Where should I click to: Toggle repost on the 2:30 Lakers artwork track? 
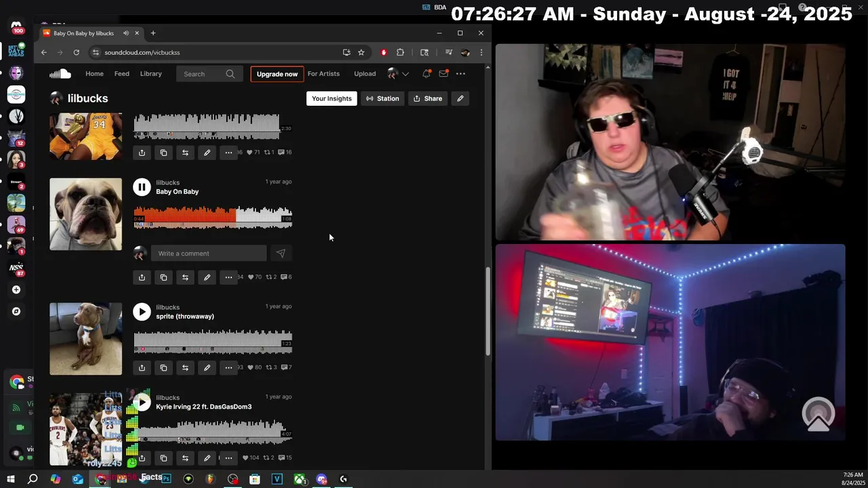[x=185, y=152]
